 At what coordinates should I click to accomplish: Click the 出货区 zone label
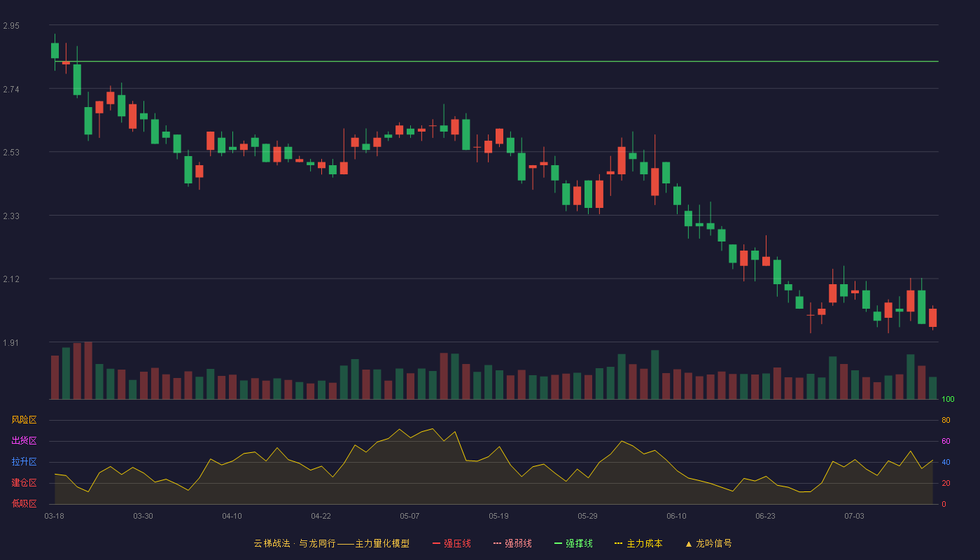point(24,441)
